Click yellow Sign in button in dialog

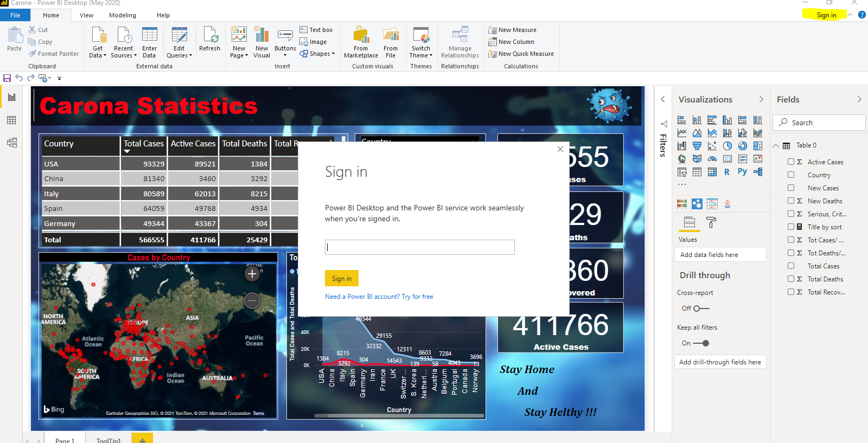(x=342, y=278)
